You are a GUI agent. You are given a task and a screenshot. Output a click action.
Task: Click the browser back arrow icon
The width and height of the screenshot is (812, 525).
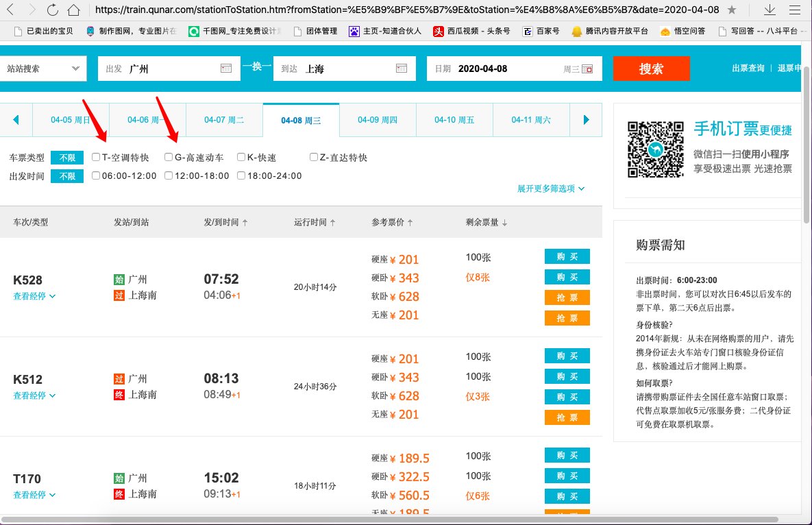10,11
